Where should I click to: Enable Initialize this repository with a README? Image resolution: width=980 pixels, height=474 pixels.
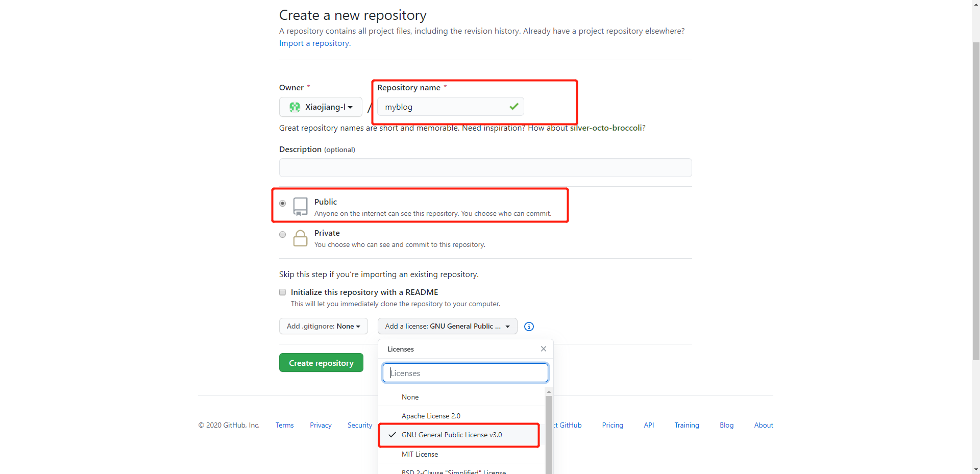(x=282, y=292)
